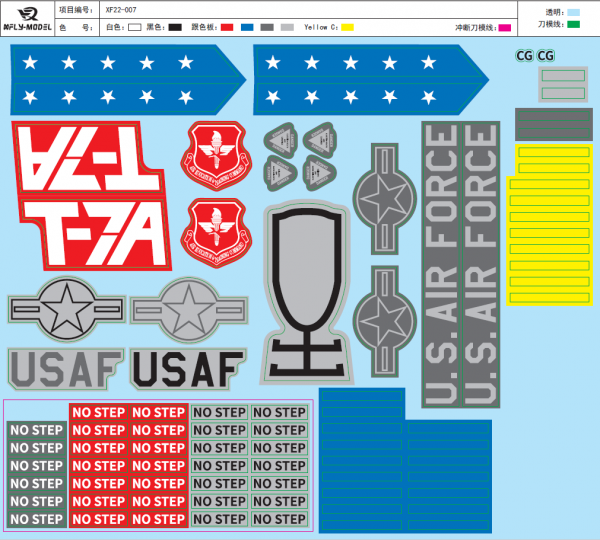Select the upper vertical dark gray roundel

(x=385, y=199)
